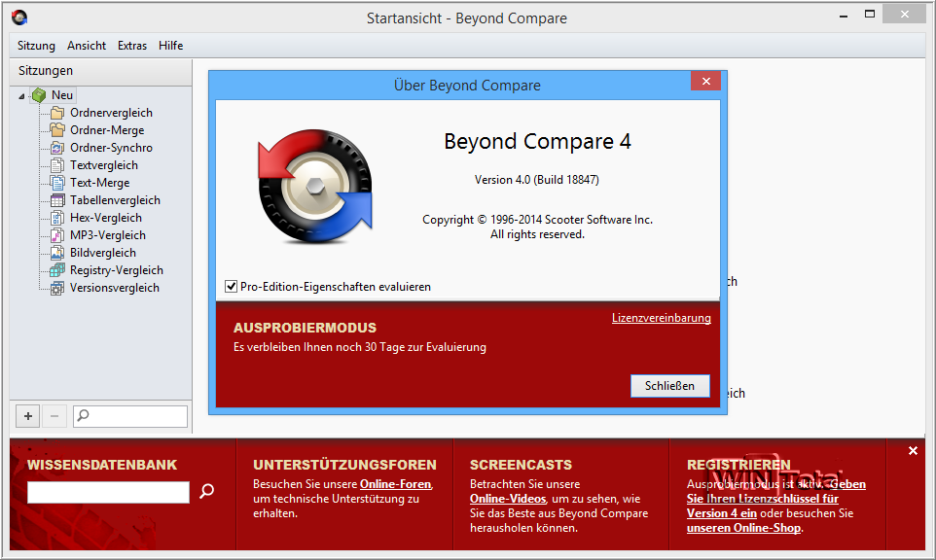Viewport: 936px width, 560px height.
Task: Click the Wissensdatenbank search magnifier icon
Action: coord(206,491)
